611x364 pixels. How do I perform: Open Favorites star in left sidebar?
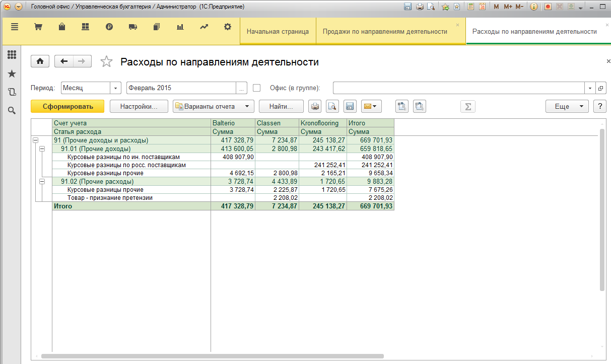12,74
